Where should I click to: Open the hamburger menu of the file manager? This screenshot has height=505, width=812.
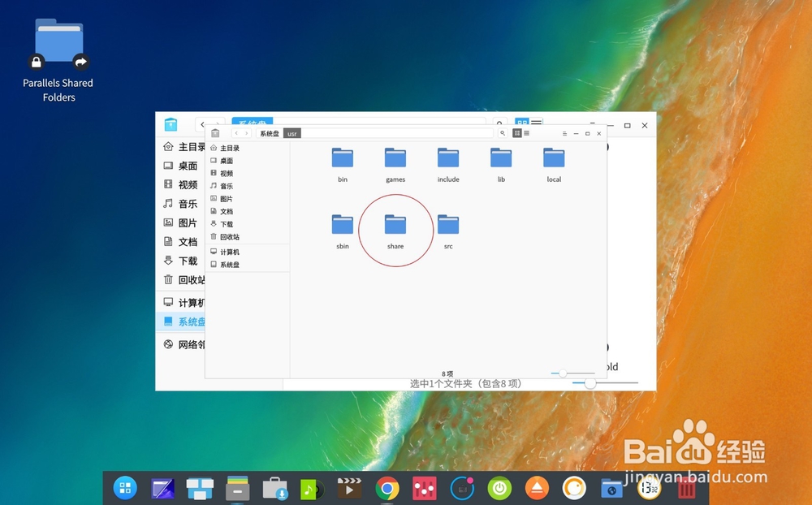click(x=564, y=133)
